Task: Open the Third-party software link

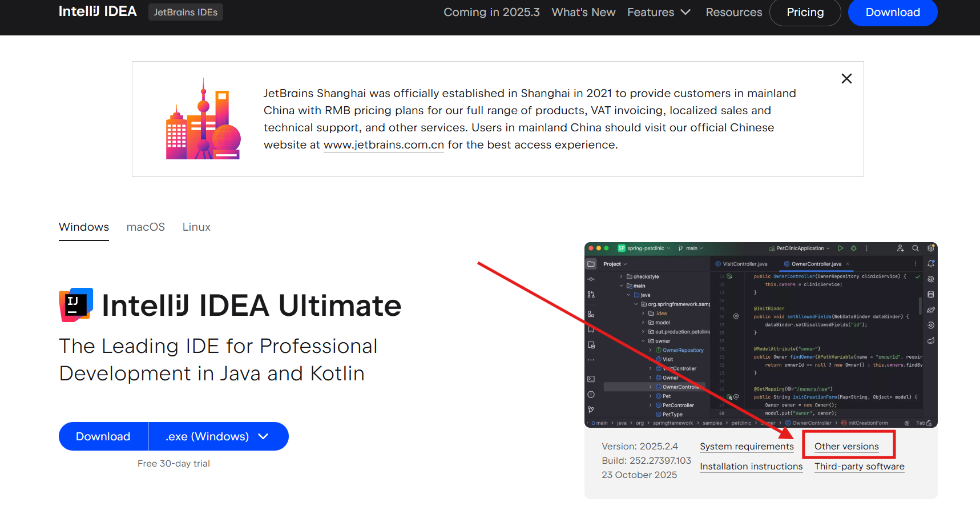Action: [859, 467]
